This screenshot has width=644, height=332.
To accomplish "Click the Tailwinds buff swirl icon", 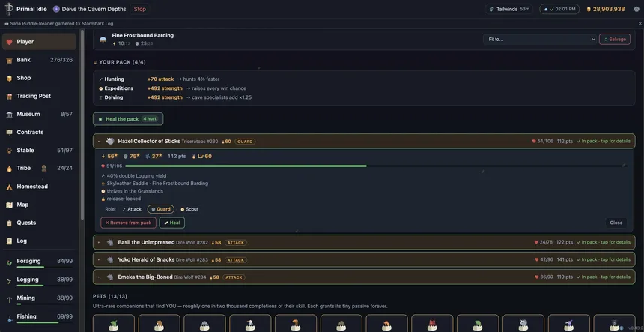I will pyautogui.click(x=492, y=9).
